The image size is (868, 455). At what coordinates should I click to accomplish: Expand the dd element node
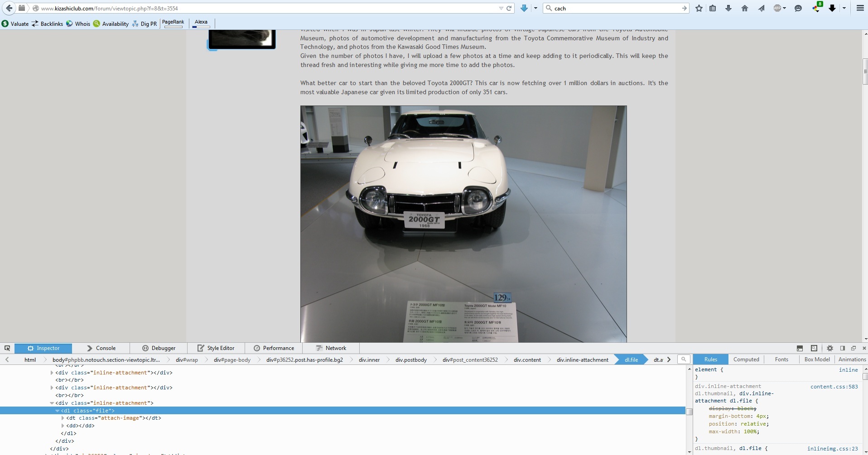tap(63, 426)
